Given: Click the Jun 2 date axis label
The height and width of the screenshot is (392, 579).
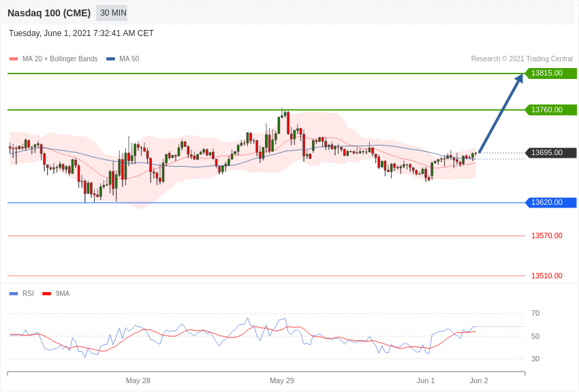Looking at the screenshot, I should pyautogui.click(x=479, y=380).
